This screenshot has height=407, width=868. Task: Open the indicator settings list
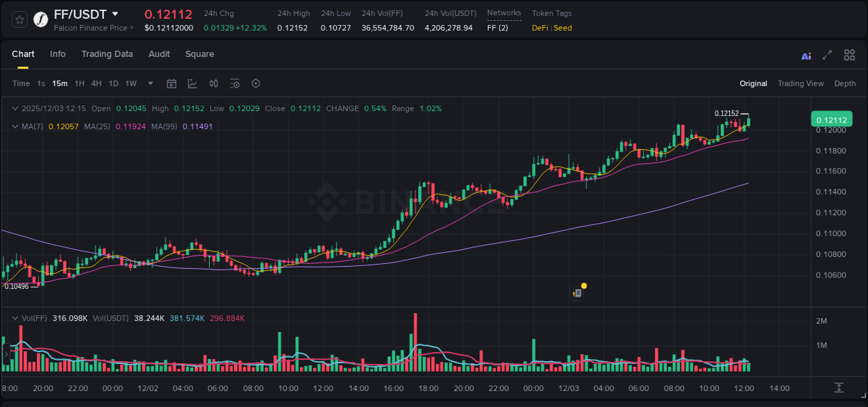coord(235,83)
